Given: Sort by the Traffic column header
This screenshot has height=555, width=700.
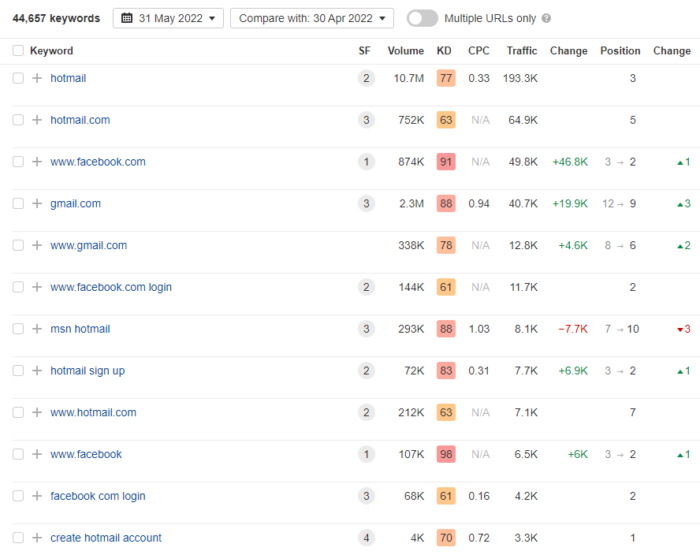Looking at the screenshot, I should [522, 51].
